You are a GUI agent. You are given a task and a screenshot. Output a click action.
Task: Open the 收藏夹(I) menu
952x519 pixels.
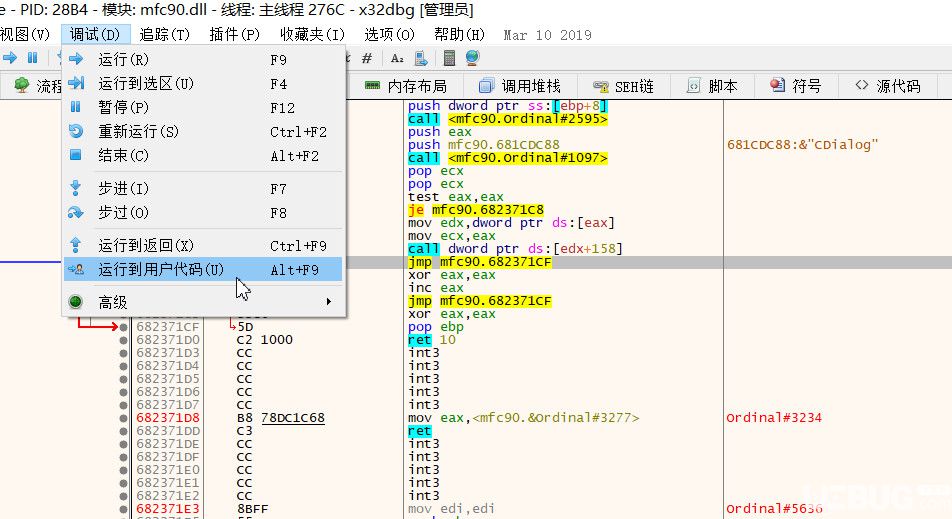pos(312,35)
